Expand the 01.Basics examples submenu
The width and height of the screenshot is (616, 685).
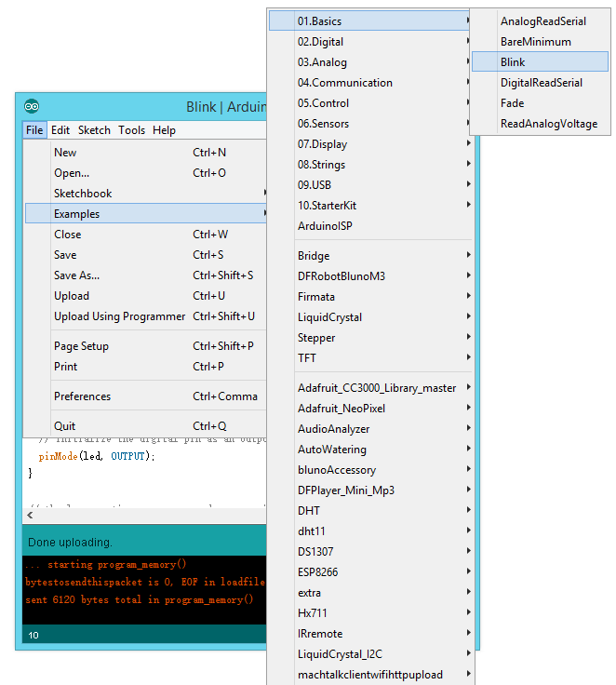[369, 21]
